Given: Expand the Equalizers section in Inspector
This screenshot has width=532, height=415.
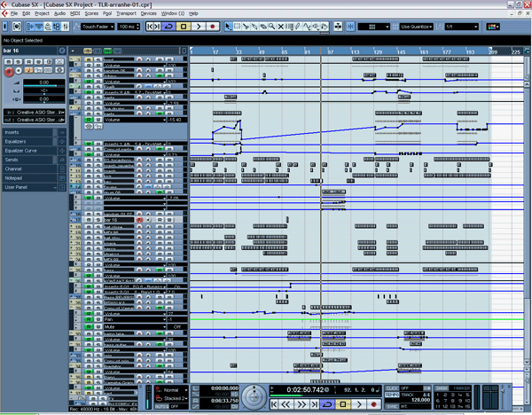Looking at the screenshot, I should 18,141.
